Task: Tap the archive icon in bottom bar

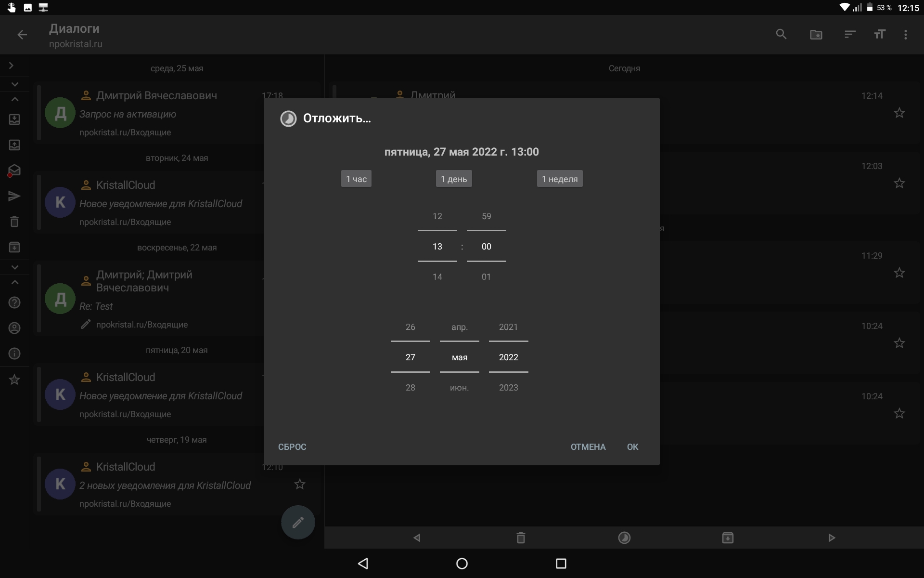Action: click(728, 538)
